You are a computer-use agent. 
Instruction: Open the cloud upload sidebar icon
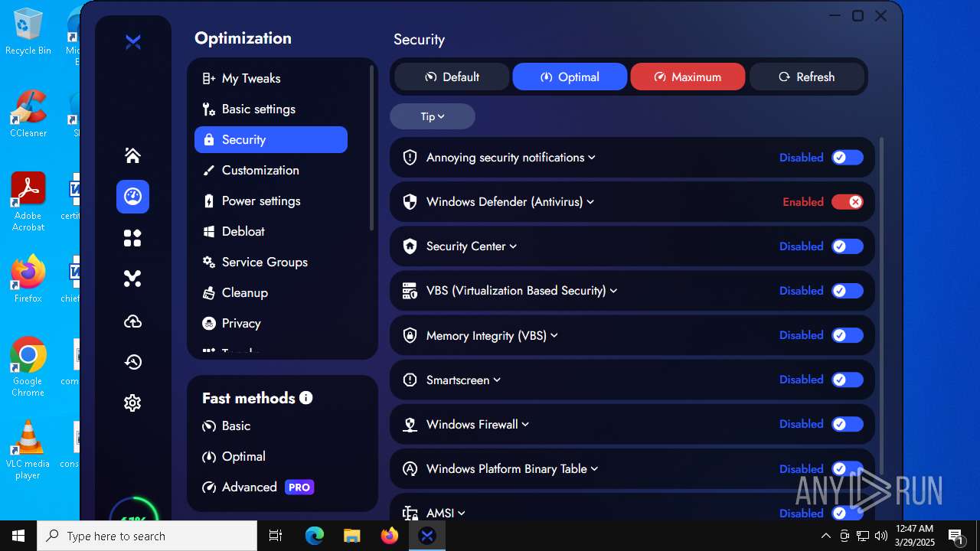pos(132,321)
